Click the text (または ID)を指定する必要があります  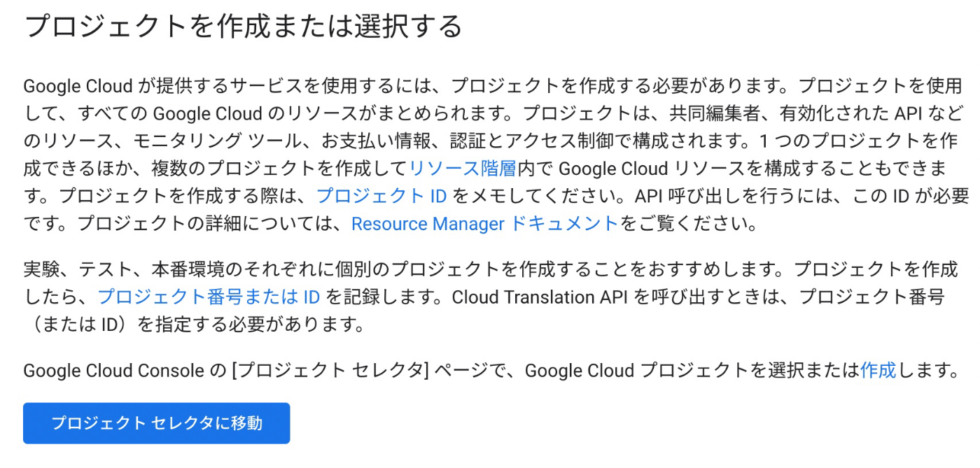click(x=195, y=325)
